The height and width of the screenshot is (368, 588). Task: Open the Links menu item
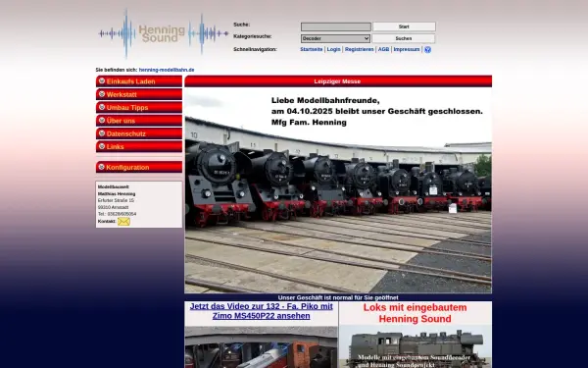pyautogui.click(x=139, y=146)
